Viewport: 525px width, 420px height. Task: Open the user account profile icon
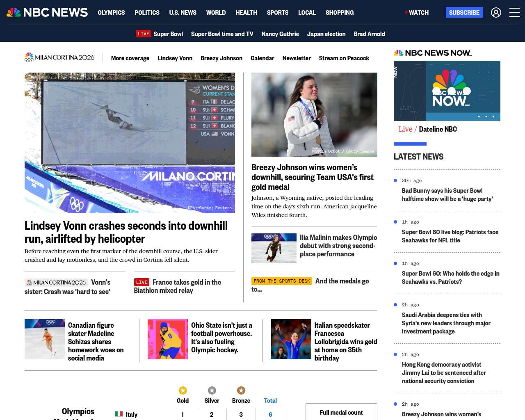(x=496, y=13)
